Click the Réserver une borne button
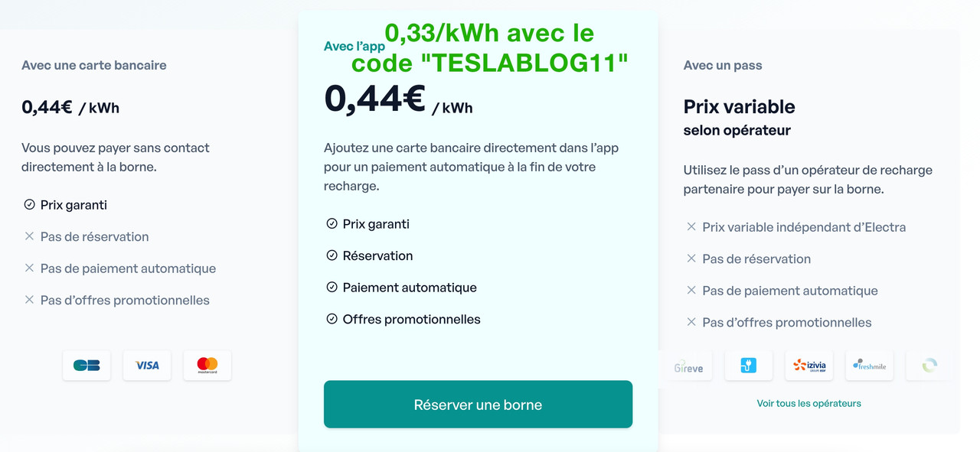This screenshot has height=452, width=980. click(x=478, y=405)
